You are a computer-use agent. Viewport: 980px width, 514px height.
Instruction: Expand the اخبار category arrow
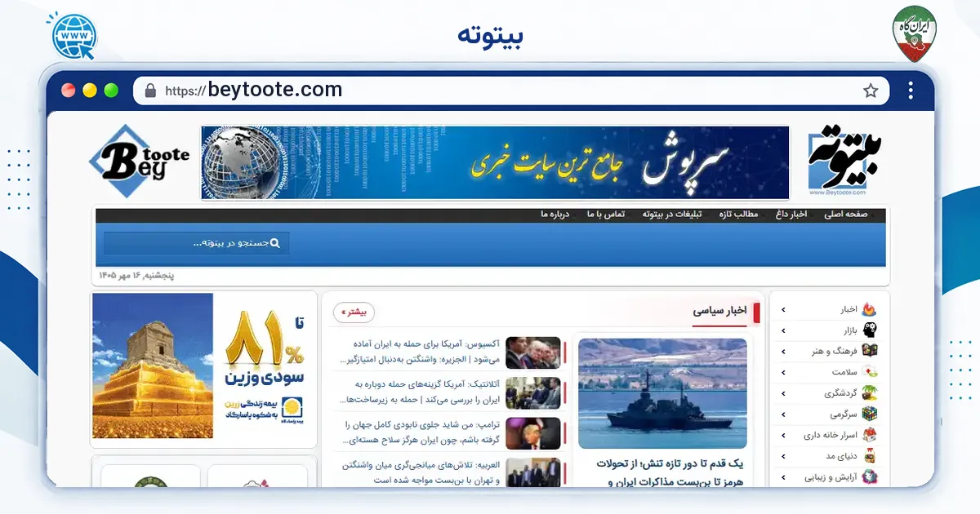[x=783, y=310]
